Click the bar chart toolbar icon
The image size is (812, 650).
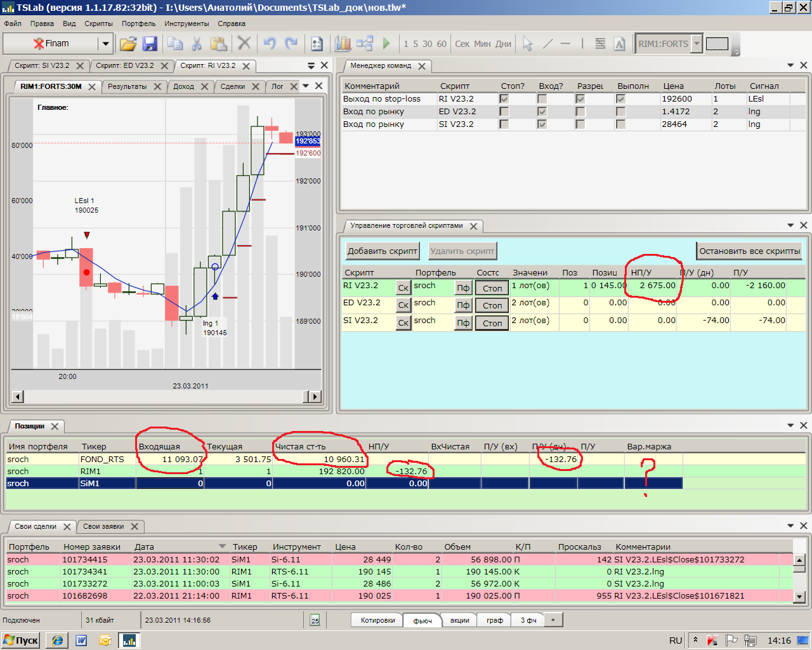click(x=343, y=44)
